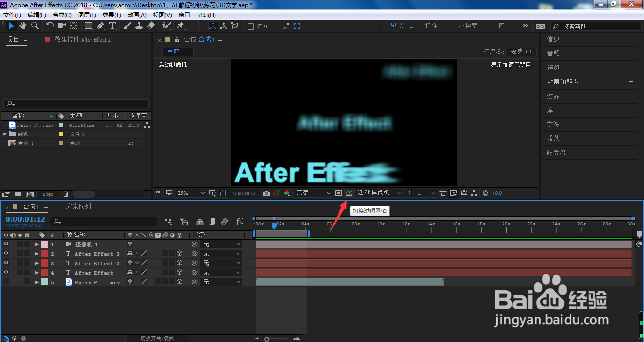The image size is (644, 342).
Task: Select the Rotation tool
Action: pos(50,26)
